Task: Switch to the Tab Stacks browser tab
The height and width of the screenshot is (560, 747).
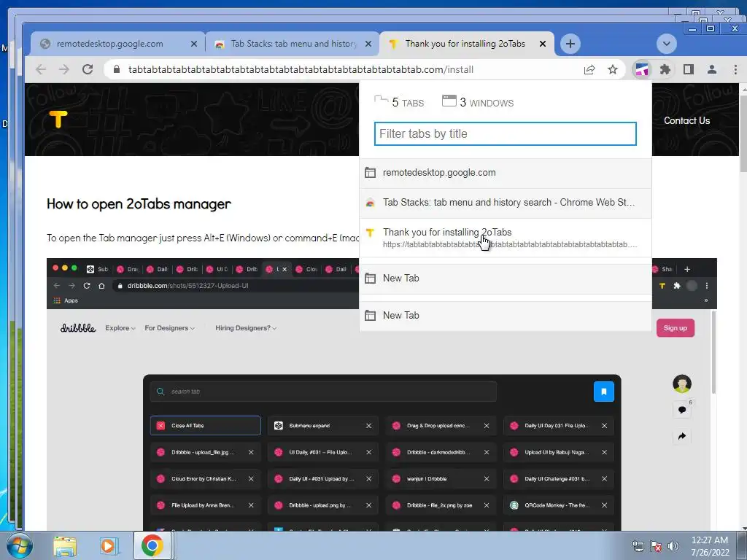Action: (x=293, y=44)
